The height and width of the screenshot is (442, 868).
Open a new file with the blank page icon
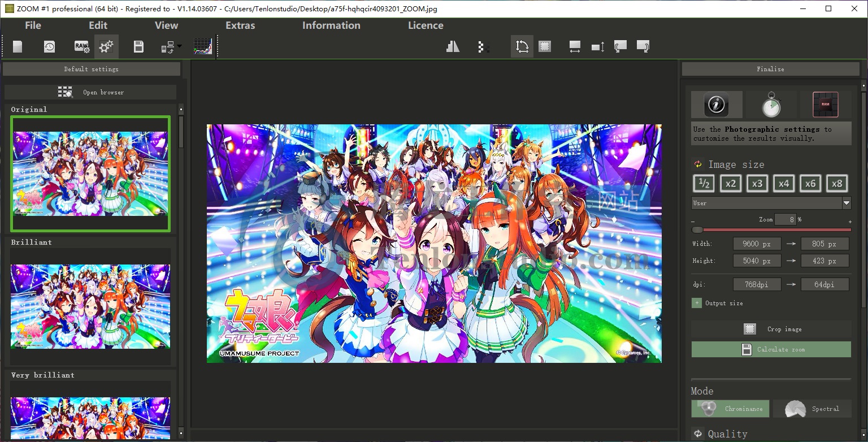tap(18, 46)
